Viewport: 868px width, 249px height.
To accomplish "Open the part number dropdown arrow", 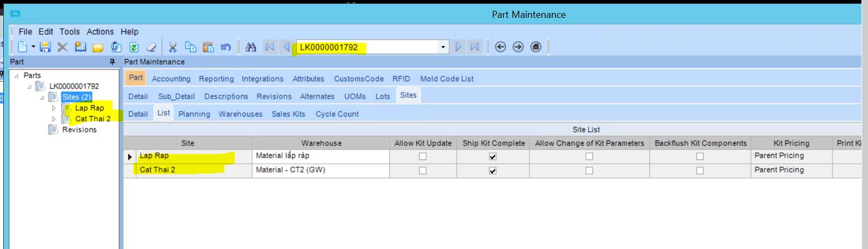I will point(443,47).
